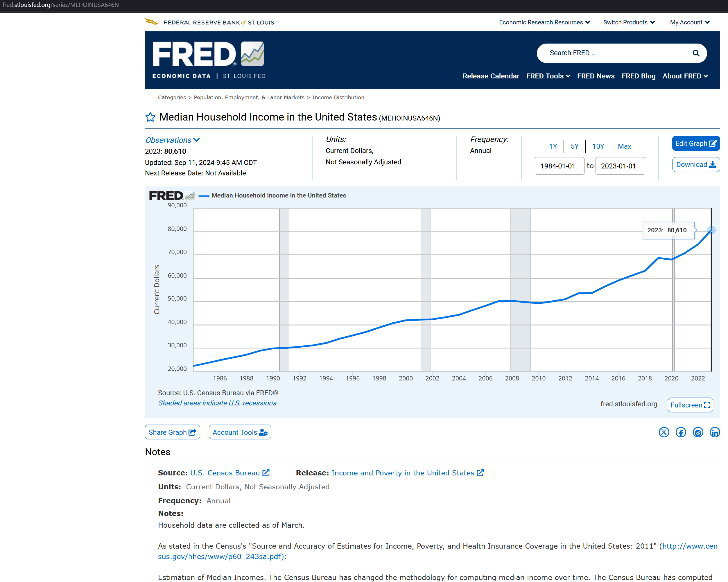The image size is (728, 582).
Task: Click external link icon next to U.S. Census Bureau
Action: [266, 473]
